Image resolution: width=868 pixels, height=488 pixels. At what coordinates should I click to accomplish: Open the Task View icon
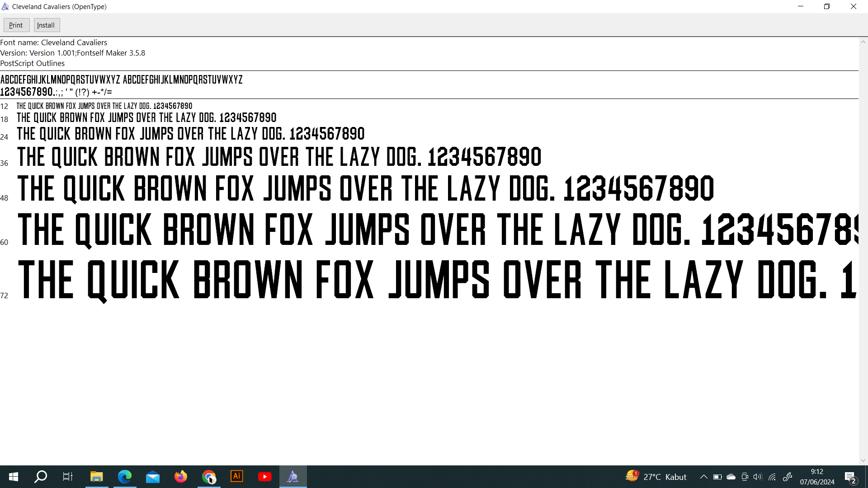(x=68, y=477)
